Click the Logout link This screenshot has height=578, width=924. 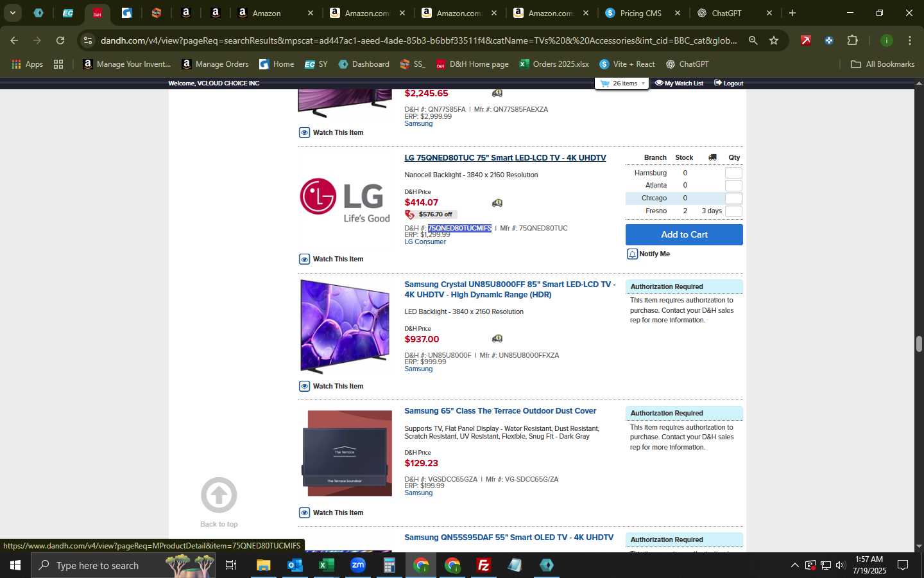pos(728,83)
